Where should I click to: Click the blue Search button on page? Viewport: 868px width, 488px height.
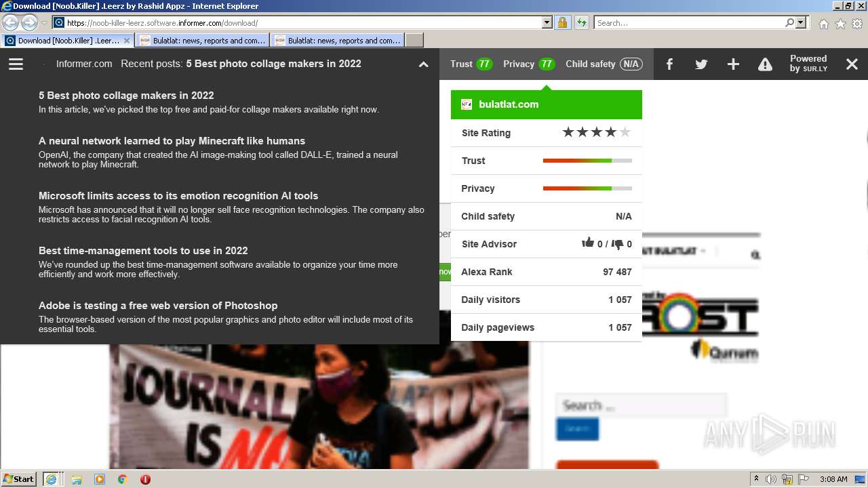[x=577, y=429]
